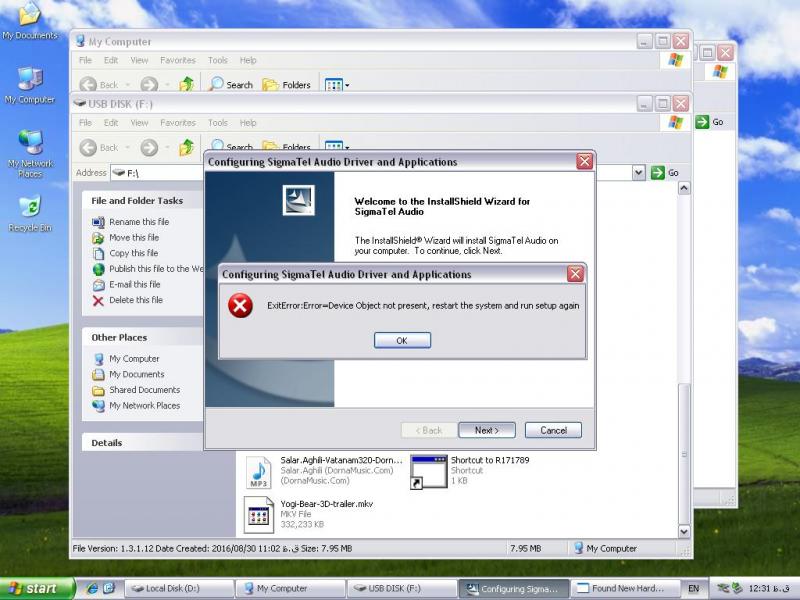This screenshot has height=600, width=800.
Task: Click the Up folder icon in USB DISK toolbar
Action: coord(187,147)
